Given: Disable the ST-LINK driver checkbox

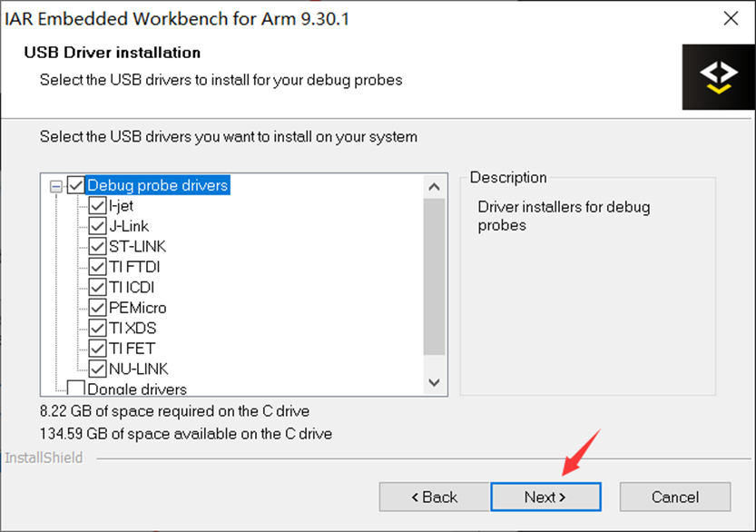Looking at the screenshot, I should (98, 247).
